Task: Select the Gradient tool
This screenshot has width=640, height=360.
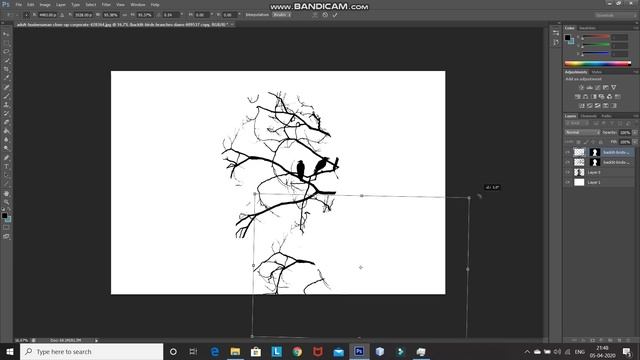Action: click(x=6, y=131)
